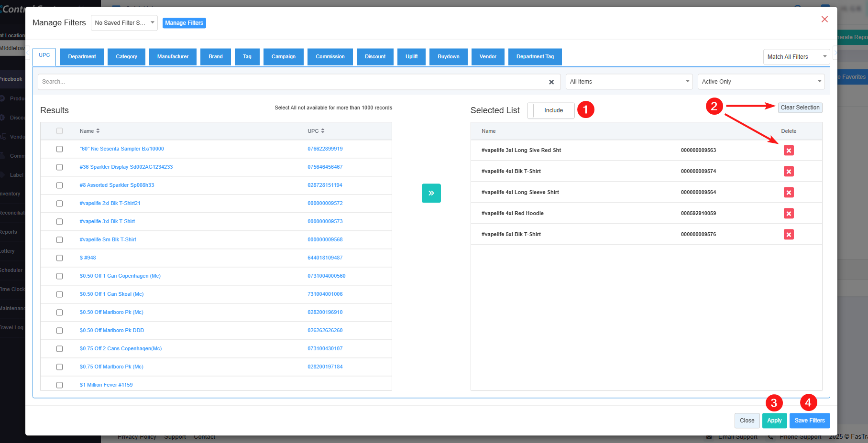
Task: Delete #vapelife 3xl Long Slve Red Sht
Action: pos(789,151)
